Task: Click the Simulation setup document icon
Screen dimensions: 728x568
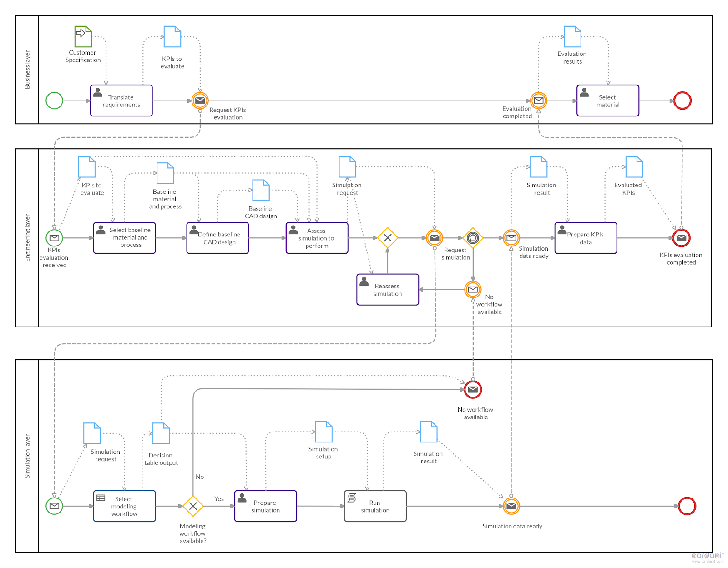Action: tap(324, 432)
